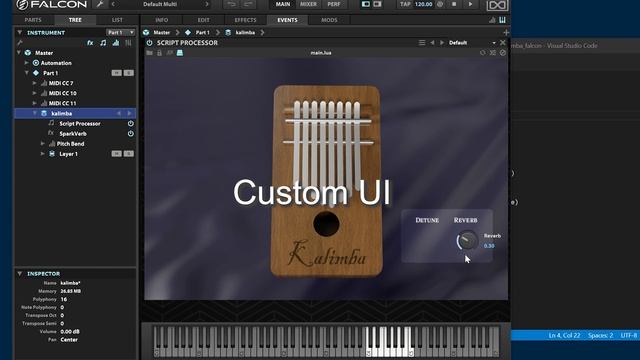Toggle the fx filter in tree toolbar
This screenshot has width=640, height=360.
tap(90, 43)
